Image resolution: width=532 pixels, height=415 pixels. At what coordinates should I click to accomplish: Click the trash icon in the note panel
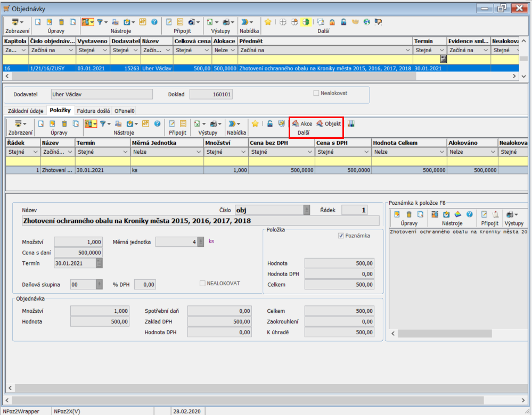pyautogui.click(x=409, y=214)
